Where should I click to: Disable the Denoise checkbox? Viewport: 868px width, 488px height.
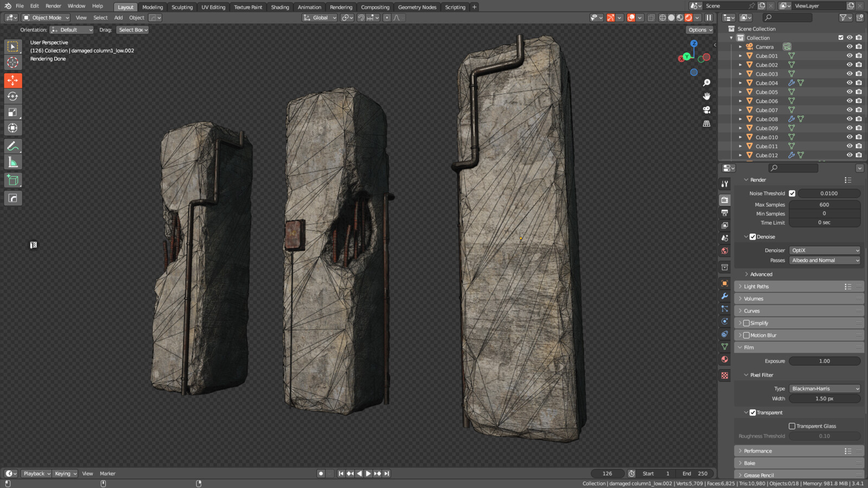(x=753, y=236)
